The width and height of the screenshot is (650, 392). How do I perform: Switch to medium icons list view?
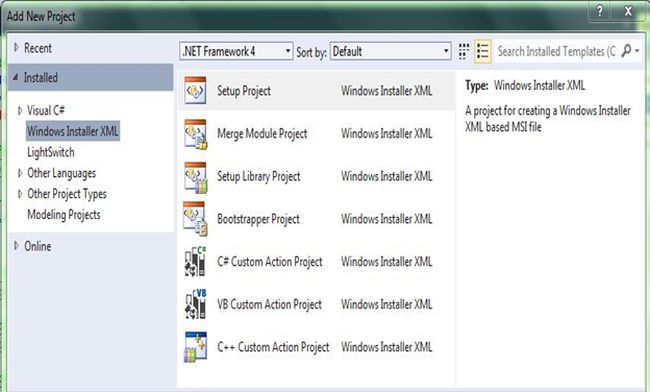483,51
